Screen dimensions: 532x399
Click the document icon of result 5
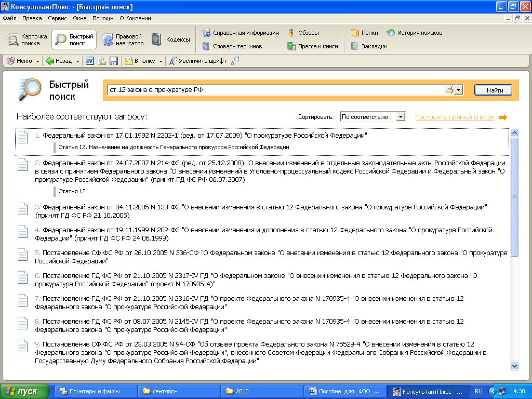(x=23, y=255)
